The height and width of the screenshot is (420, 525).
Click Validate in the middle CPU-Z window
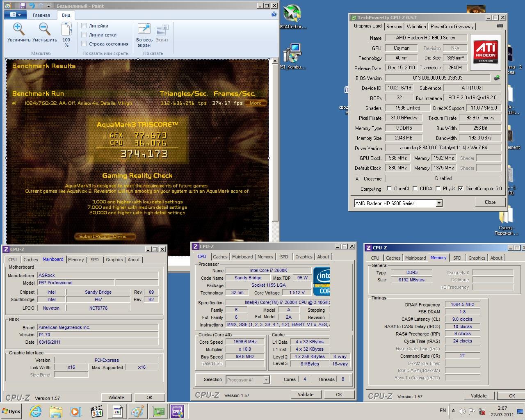pyautogui.click(x=306, y=395)
